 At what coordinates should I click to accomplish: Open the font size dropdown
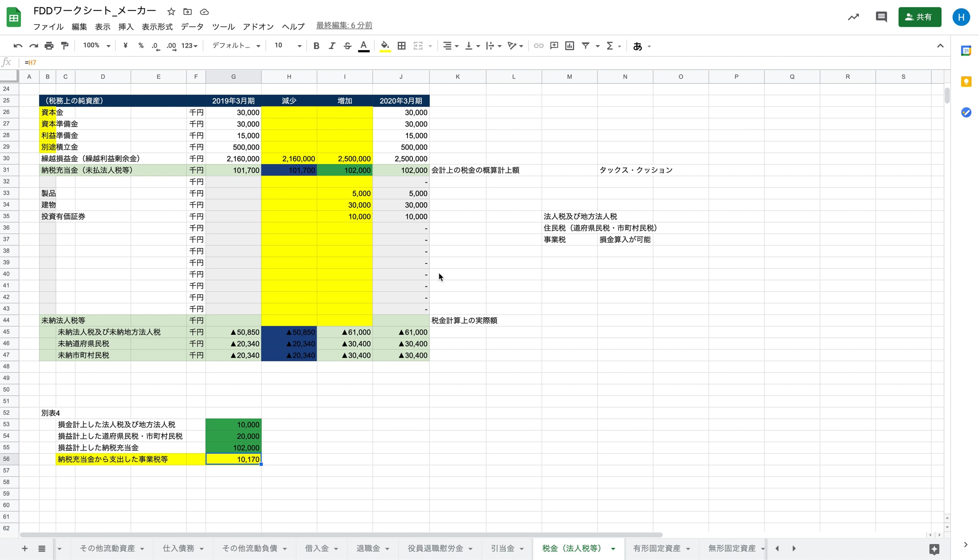point(287,45)
